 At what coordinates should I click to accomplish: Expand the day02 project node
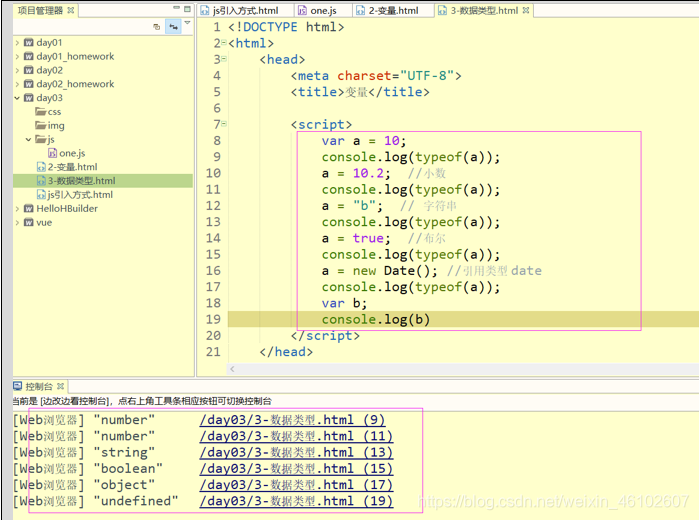coord(17,70)
